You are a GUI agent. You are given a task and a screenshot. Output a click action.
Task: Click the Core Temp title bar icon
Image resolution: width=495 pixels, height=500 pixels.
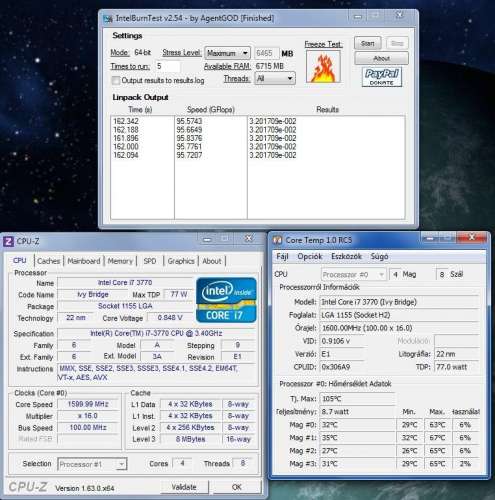tap(278, 240)
